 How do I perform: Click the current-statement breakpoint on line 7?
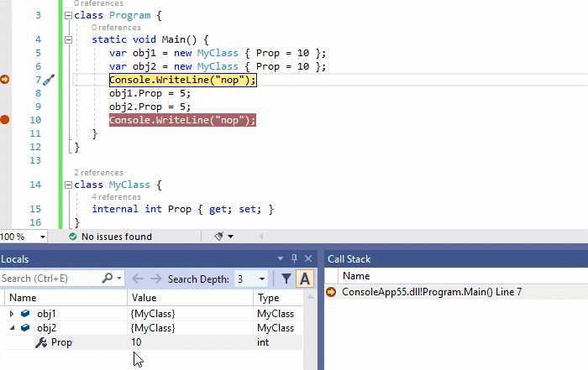[4, 80]
